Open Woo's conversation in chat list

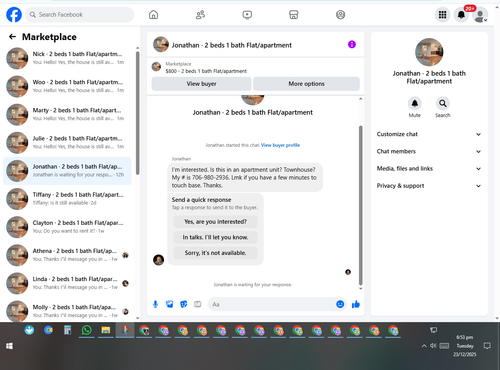click(67, 86)
